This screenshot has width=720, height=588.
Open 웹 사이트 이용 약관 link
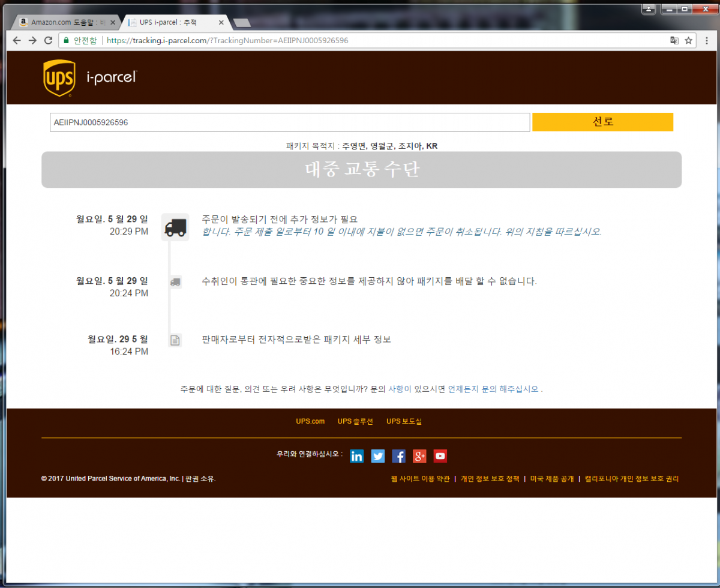click(x=420, y=479)
